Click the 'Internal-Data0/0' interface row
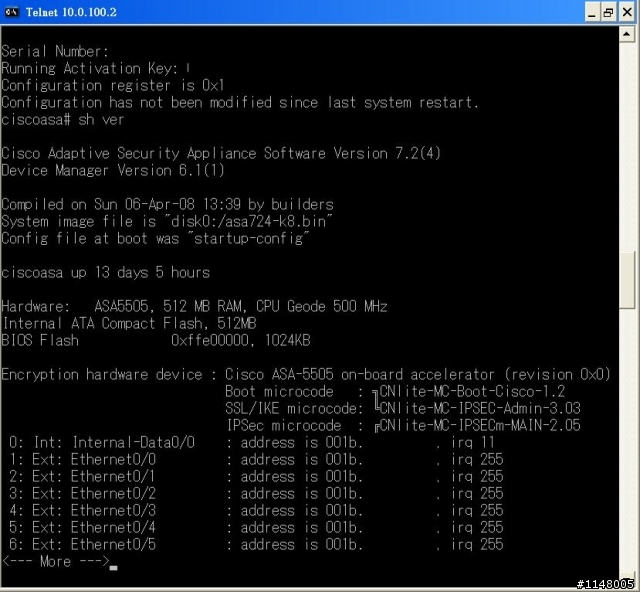Viewport: 640px width, 592px height. [x=251, y=443]
